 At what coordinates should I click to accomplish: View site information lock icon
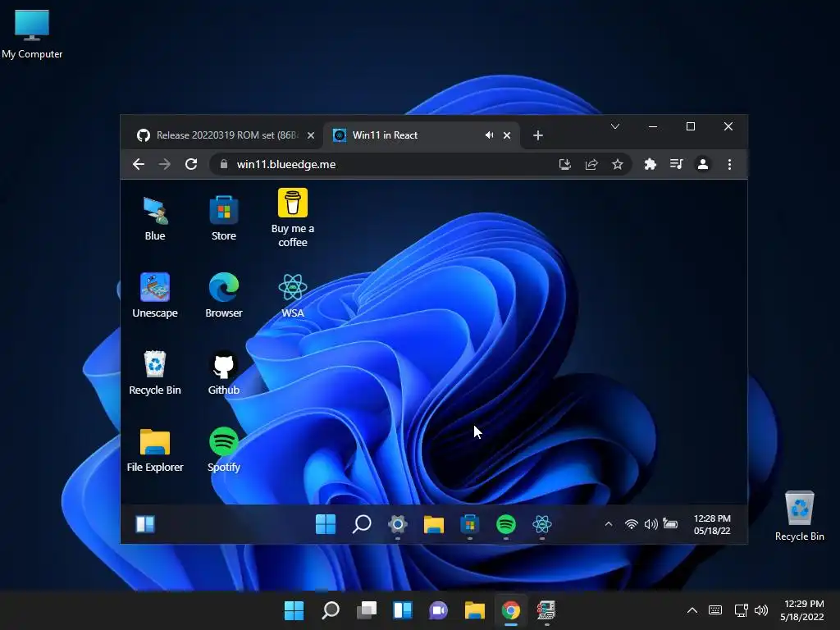224,164
